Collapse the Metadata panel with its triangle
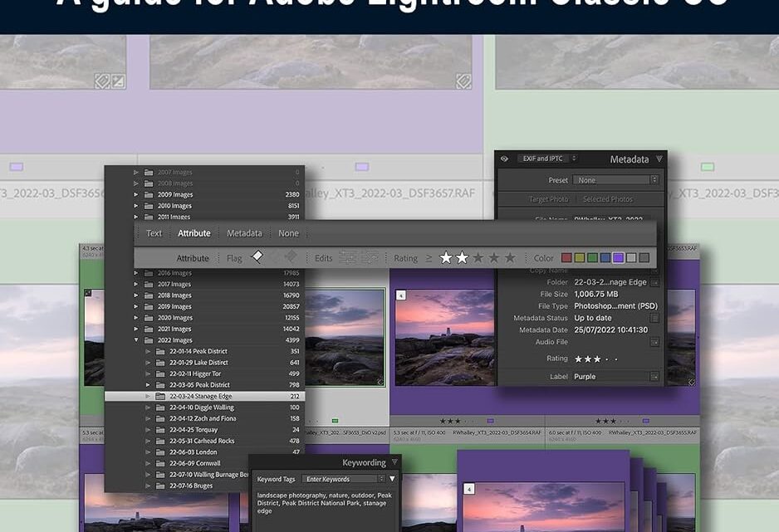The height and width of the screenshot is (532, 779). (659, 159)
